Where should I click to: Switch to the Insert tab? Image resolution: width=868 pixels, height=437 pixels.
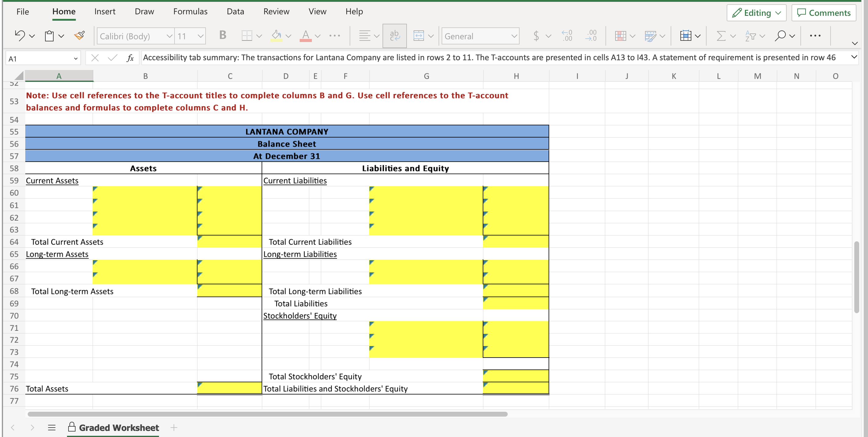(105, 12)
